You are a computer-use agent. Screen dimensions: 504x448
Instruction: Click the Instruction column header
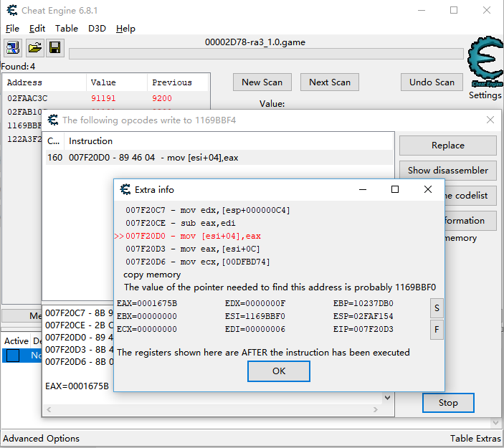pos(229,141)
